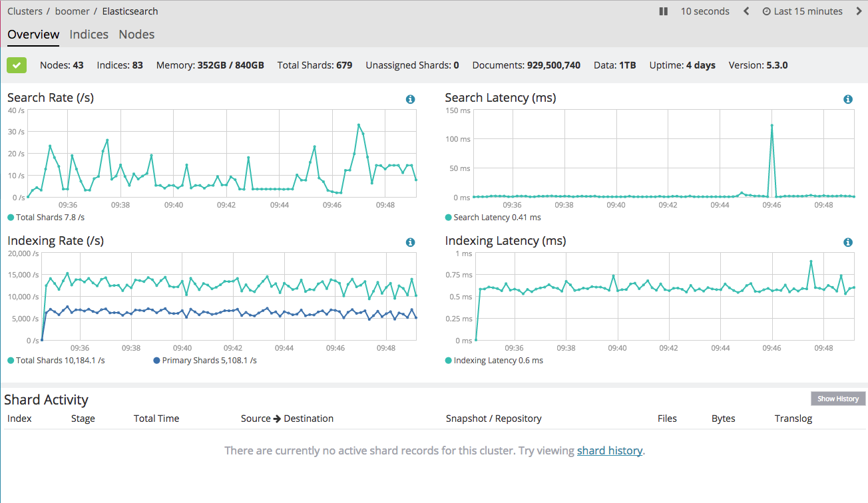868x503 pixels.
Task: Show info for Indexing Rate chart
Action: tap(410, 242)
